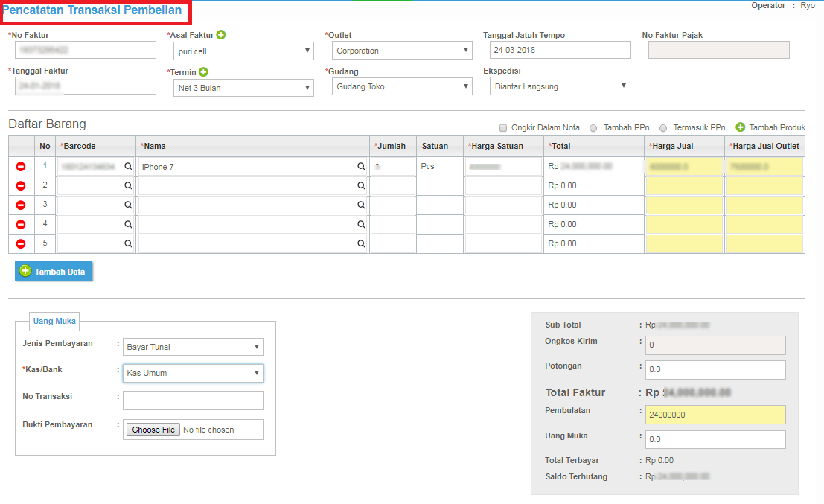
Task: Click the Harga Jual Outlet column header
Action: (x=764, y=146)
